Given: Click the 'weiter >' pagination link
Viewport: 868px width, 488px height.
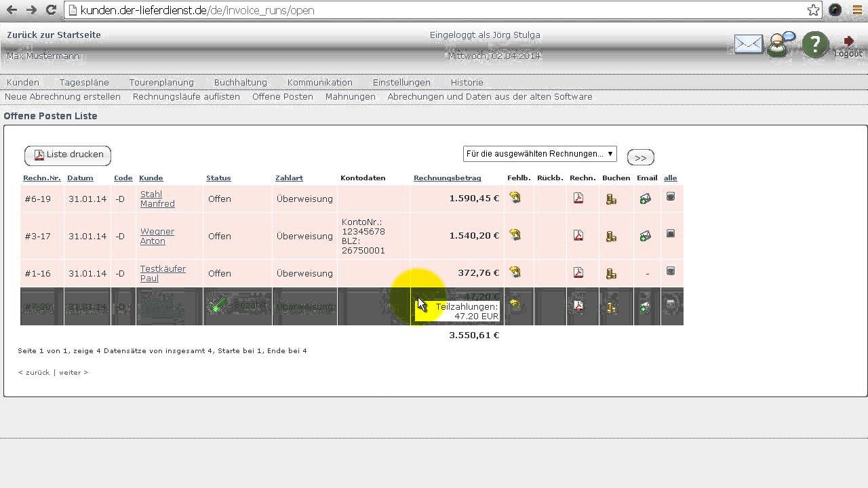Looking at the screenshot, I should (73, 372).
